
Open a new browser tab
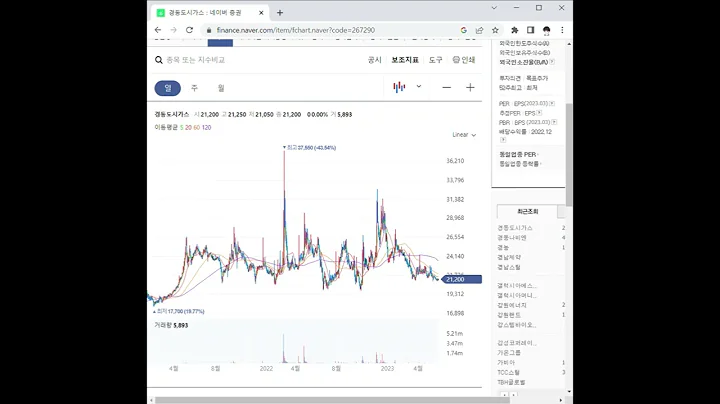tap(280, 13)
